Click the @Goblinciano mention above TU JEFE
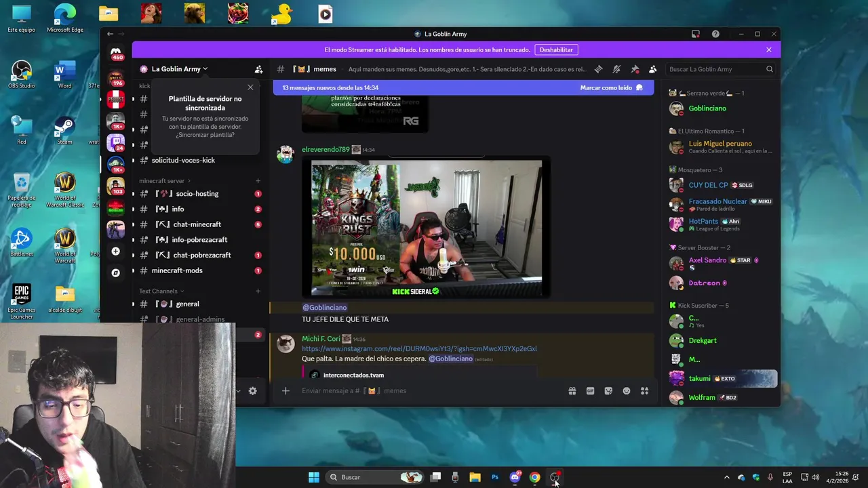 click(x=324, y=308)
